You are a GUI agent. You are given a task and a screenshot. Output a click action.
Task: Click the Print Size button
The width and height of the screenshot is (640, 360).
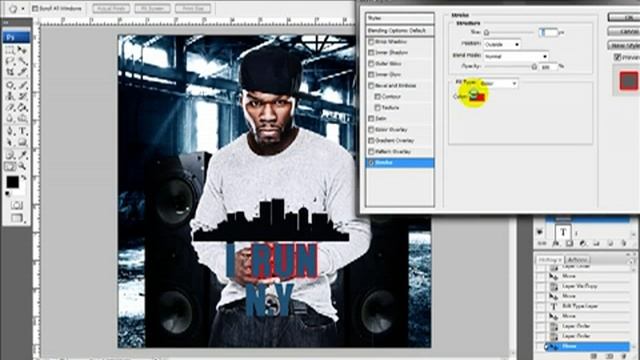pos(193,8)
